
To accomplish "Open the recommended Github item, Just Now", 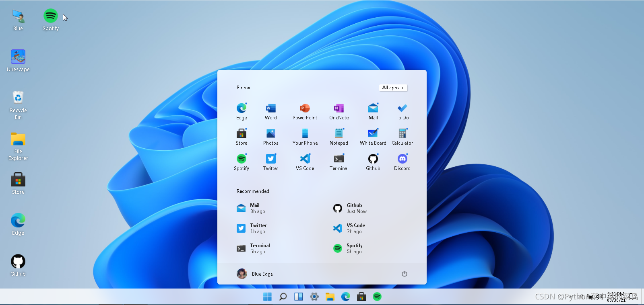I will [350, 208].
